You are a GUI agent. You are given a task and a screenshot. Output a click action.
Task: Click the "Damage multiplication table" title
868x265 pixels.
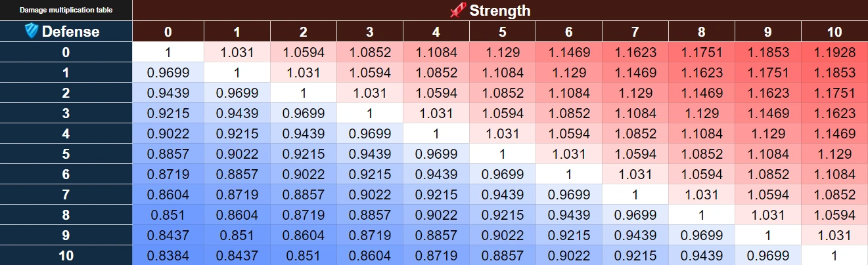point(66,10)
